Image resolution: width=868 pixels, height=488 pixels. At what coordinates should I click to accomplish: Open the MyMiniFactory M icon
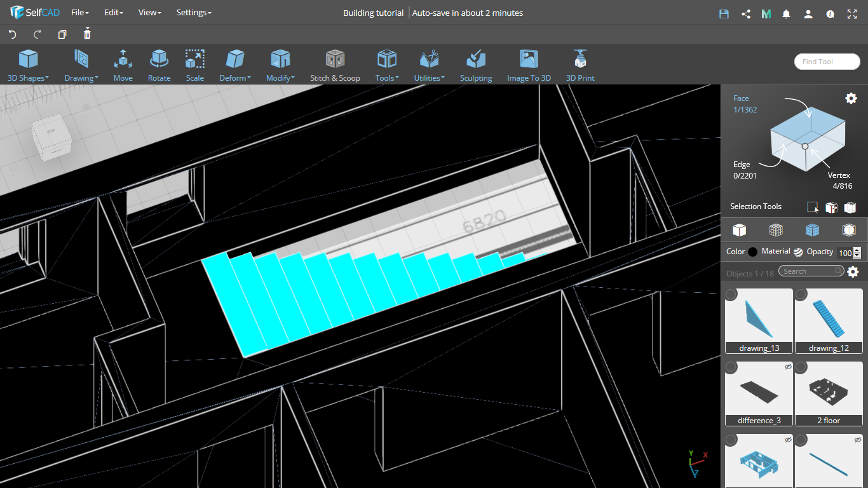[x=766, y=13]
